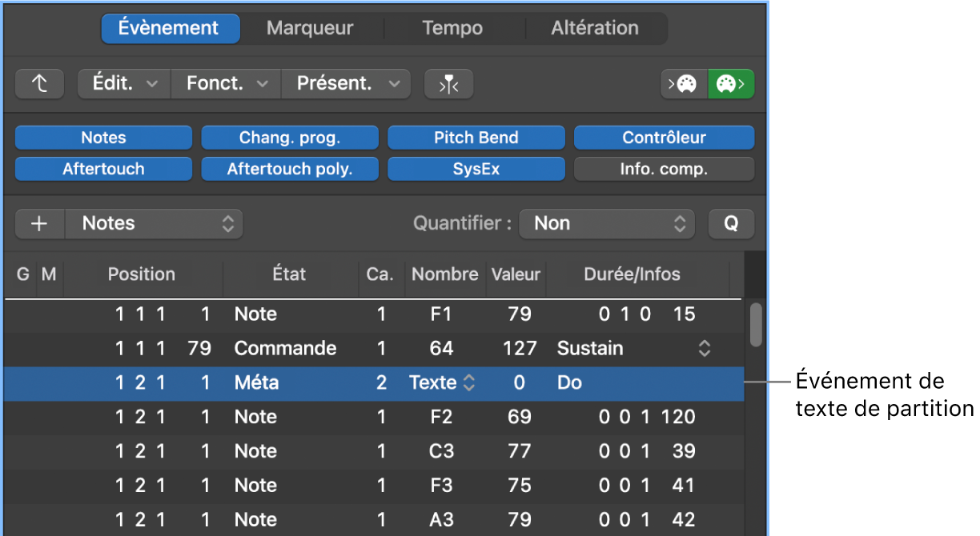The image size is (980, 536).
Task: Open the Quantifier dropdown showing Non
Action: pyautogui.click(x=606, y=223)
